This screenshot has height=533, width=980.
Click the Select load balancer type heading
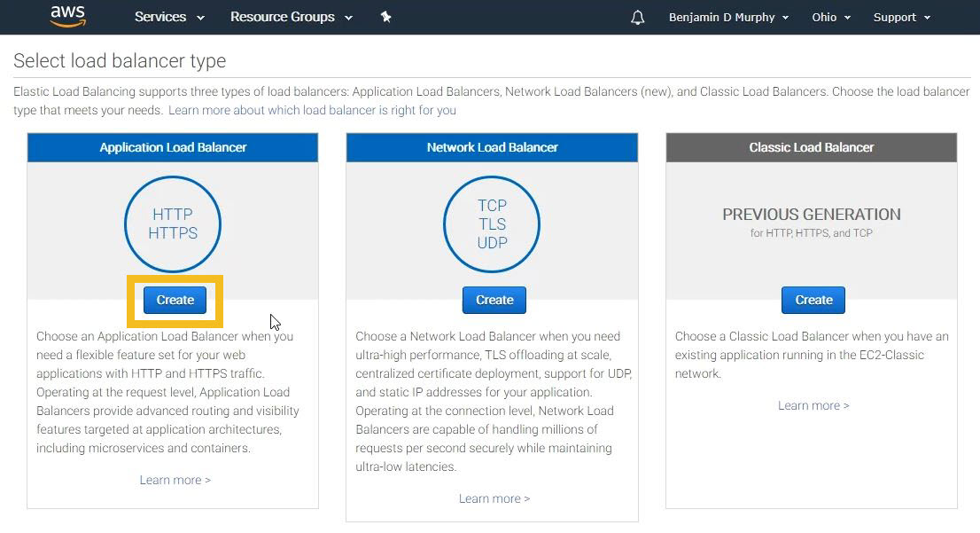tap(120, 60)
